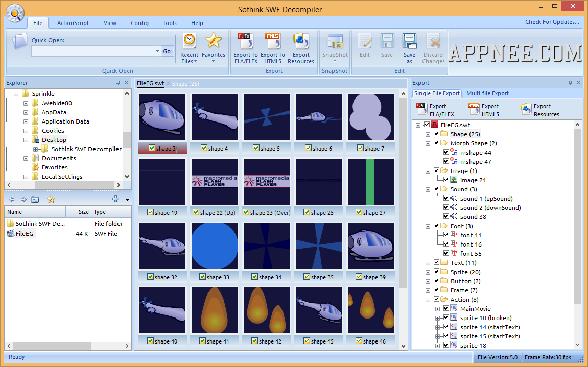588x367 pixels.
Task: Open dropdown arrow beside plus icon
Action: [127, 200]
